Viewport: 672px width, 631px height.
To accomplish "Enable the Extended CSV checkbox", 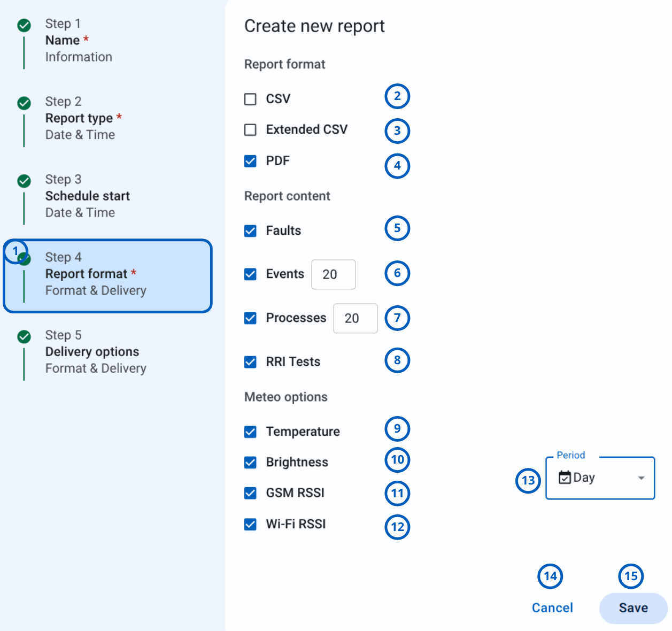I will 250,130.
